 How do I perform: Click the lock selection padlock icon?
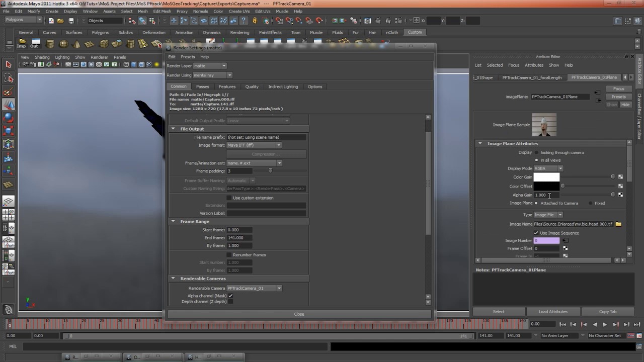point(255,21)
